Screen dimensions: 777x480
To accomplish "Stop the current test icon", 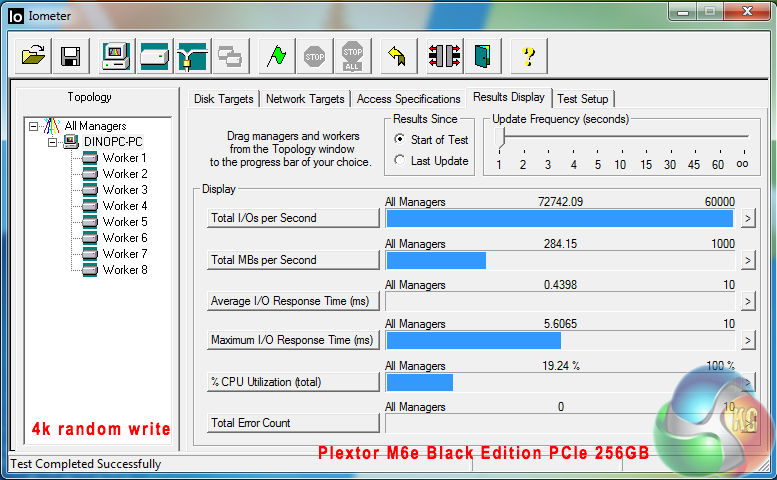I will click(x=315, y=56).
